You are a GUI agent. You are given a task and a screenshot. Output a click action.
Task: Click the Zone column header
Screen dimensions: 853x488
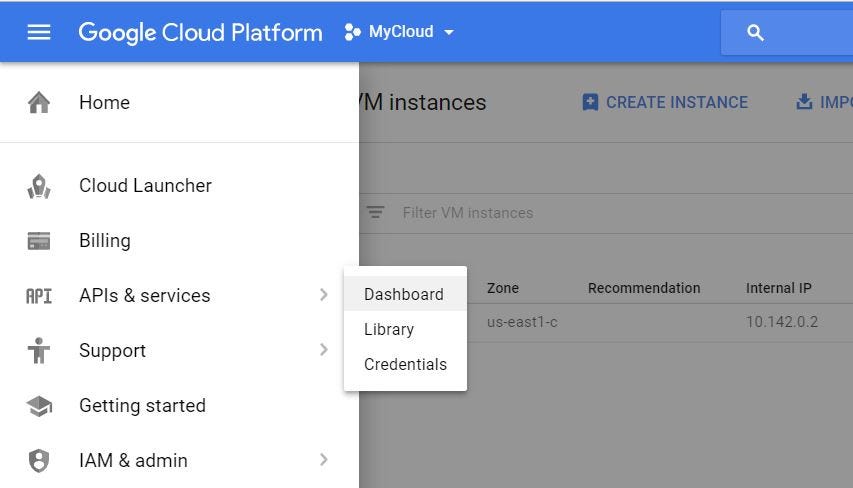[503, 288]
